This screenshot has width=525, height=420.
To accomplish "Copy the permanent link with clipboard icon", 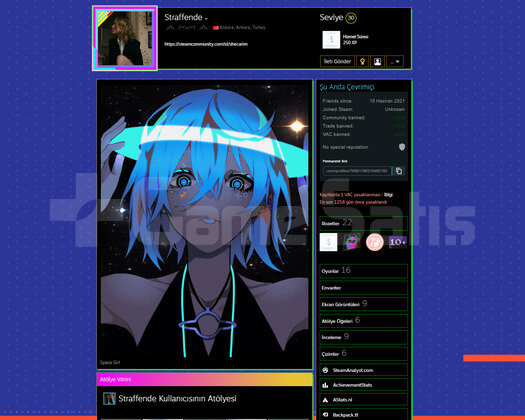I will [399, 171].
